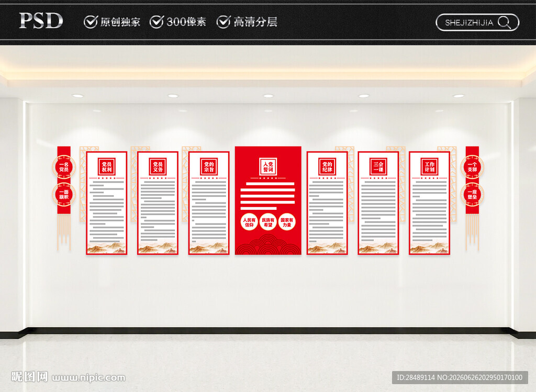Click the 300像素 checkmark icon
Image resolution: width=536 pixels, height=392 pixels.
tap(157, 21)
